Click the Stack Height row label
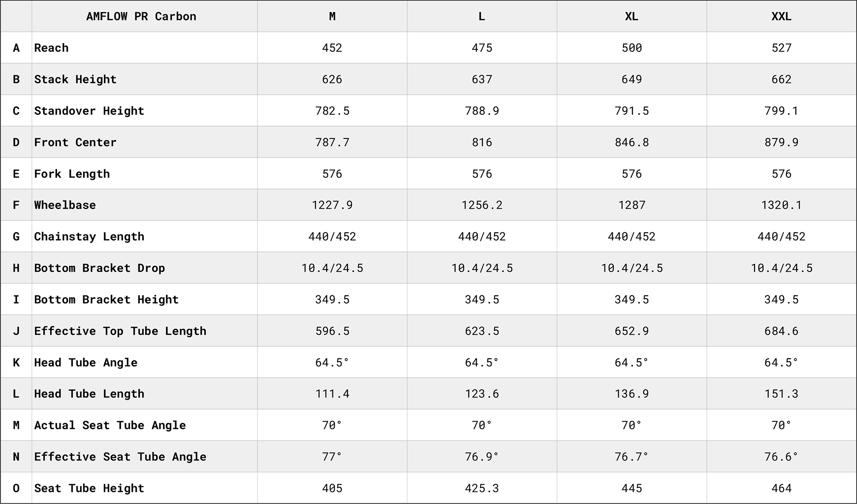The image size is (857, 504). pos(75,79)
